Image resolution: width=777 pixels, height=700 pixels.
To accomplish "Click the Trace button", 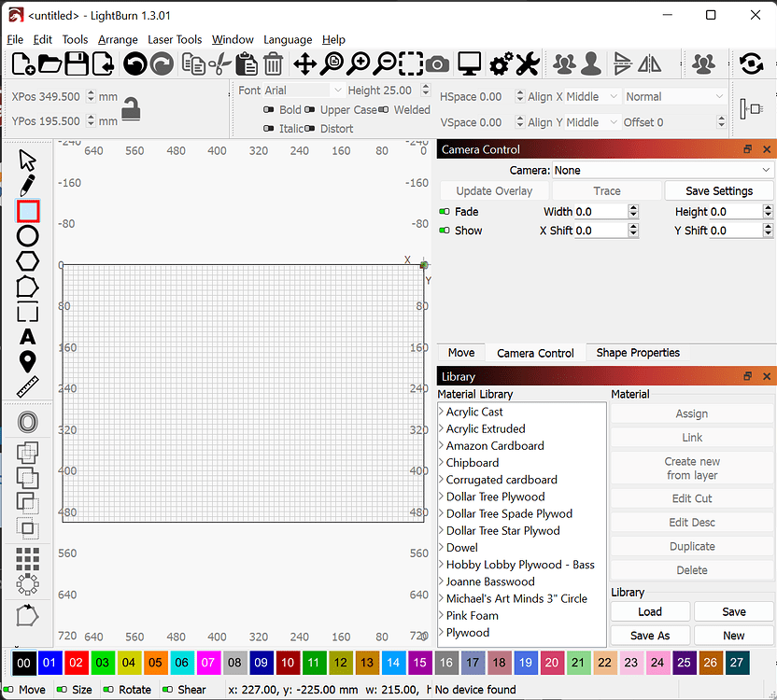I will pos(607,191).
